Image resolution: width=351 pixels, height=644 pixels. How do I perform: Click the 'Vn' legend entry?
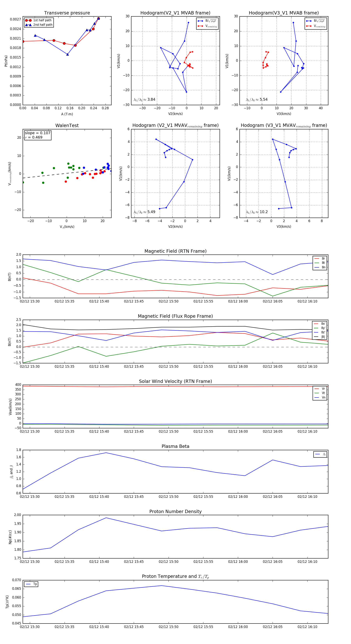point(320,398)
